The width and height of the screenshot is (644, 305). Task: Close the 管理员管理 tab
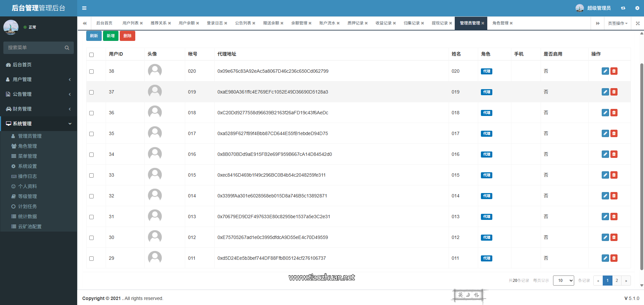(483, 23)
